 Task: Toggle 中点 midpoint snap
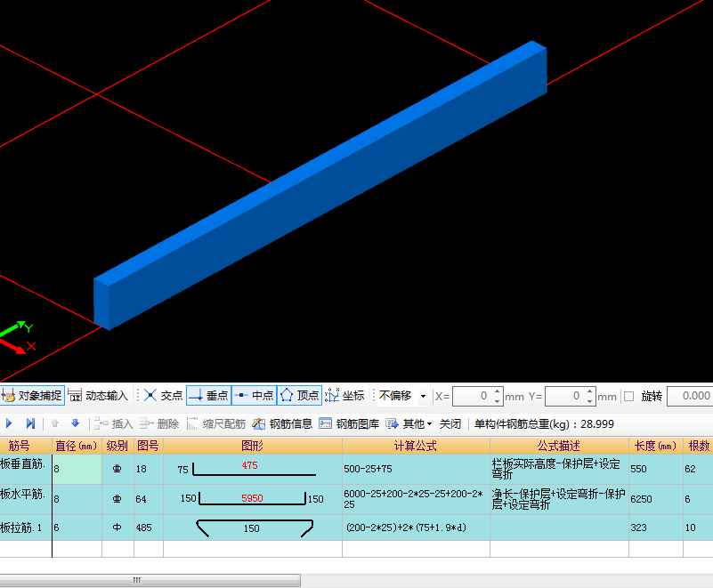point(255,396)
